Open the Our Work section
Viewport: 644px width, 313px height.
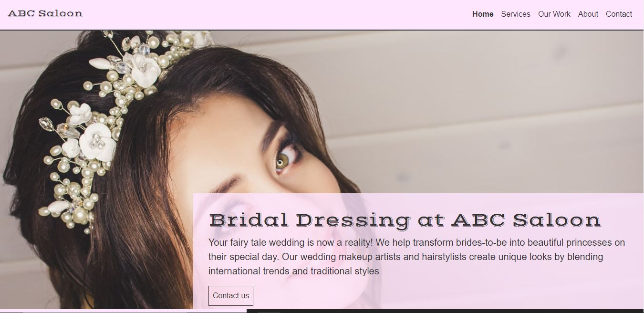554,14
